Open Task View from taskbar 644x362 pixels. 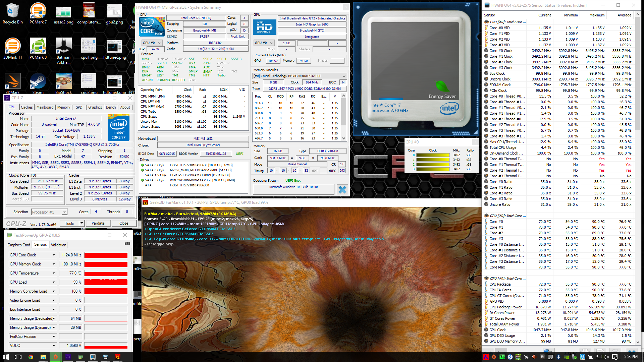coord(18,357)
